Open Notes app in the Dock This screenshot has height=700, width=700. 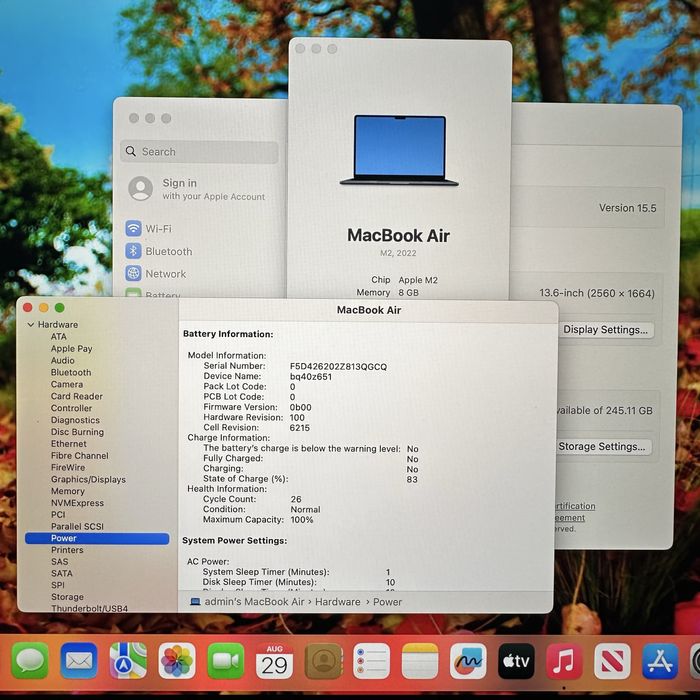tap(420, 660)
